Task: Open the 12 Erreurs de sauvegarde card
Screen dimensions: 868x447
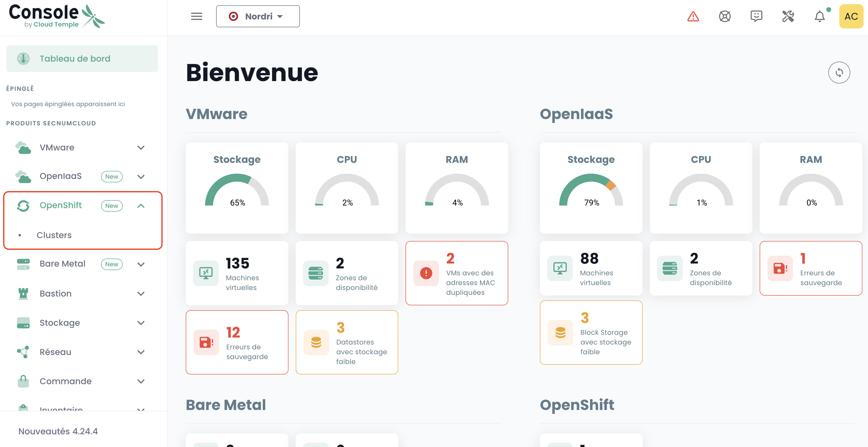Action: pyautogui.click(x=237, y=342)
